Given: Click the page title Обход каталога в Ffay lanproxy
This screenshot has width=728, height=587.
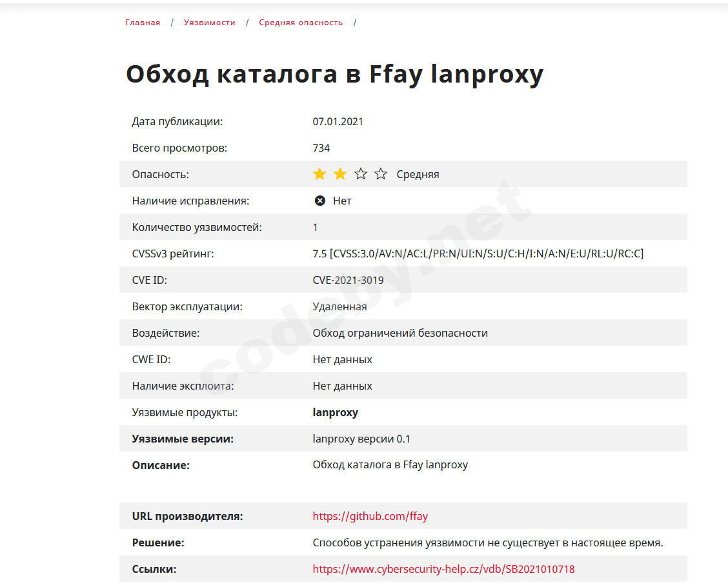Looking at the screenshot, I should pos(335,75).
